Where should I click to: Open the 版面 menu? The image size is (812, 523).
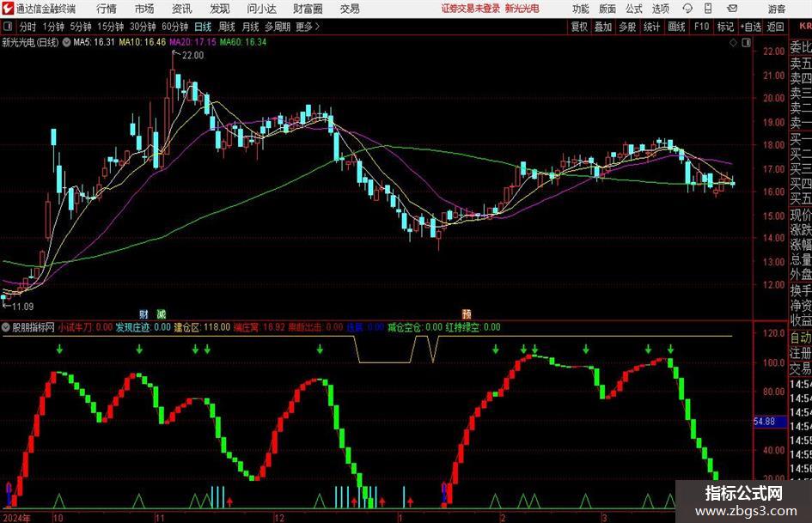[x=607, y=9]
